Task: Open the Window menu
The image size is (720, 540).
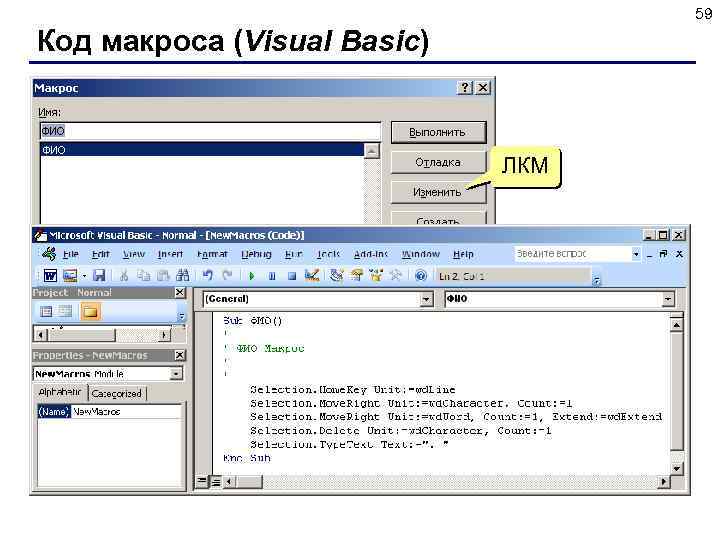Action: (x=421, y=254)
